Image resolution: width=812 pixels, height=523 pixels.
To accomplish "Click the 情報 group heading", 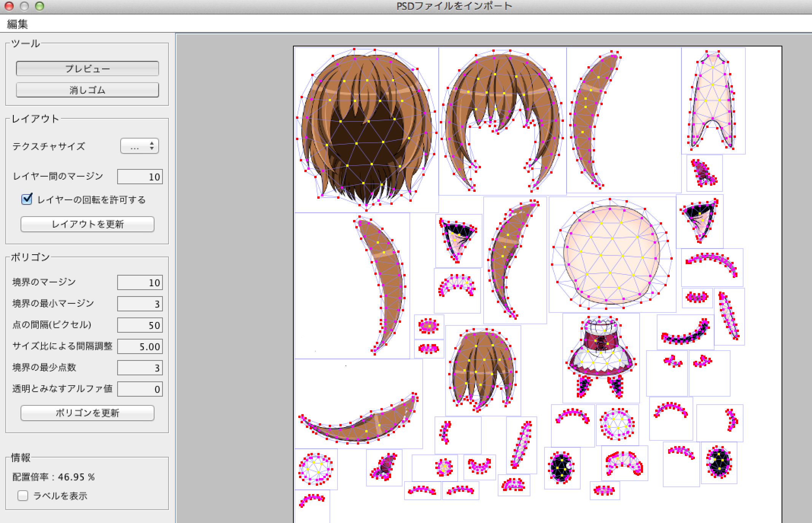I will pos(21,458).
